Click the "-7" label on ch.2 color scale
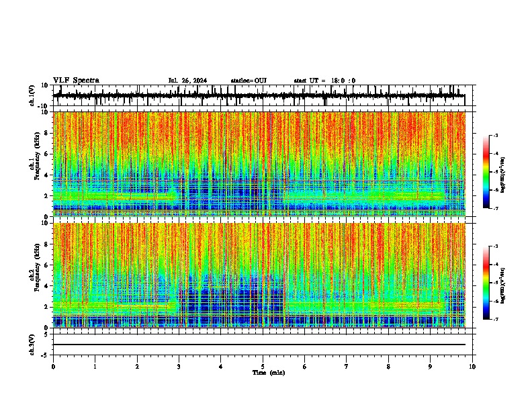Screen dimensions: 532x411 pos(496,319)
